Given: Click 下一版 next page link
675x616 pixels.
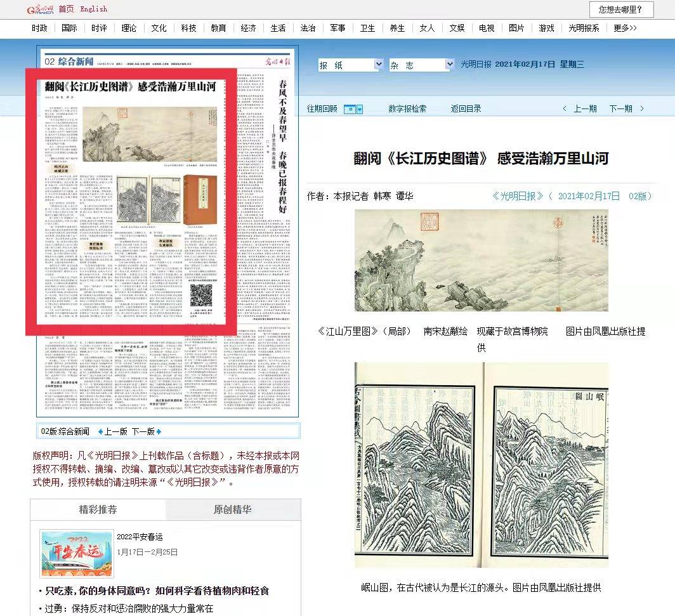Looking at the screenshot, I should pos(143,432).
